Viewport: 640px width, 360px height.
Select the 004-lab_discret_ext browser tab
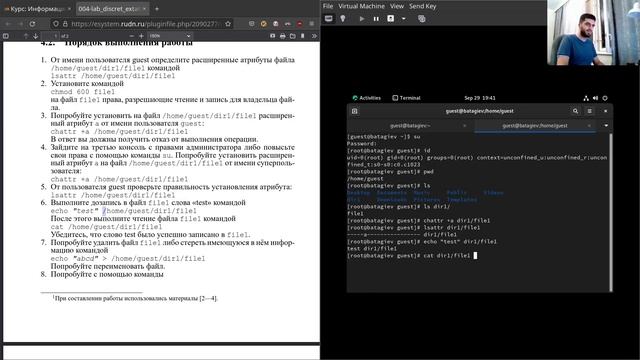tap(112, 9)
